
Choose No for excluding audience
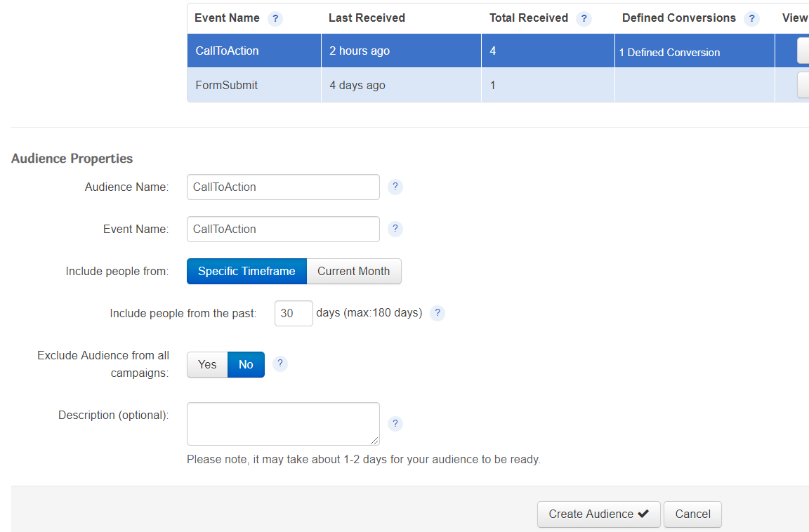(x=246, y=364)
